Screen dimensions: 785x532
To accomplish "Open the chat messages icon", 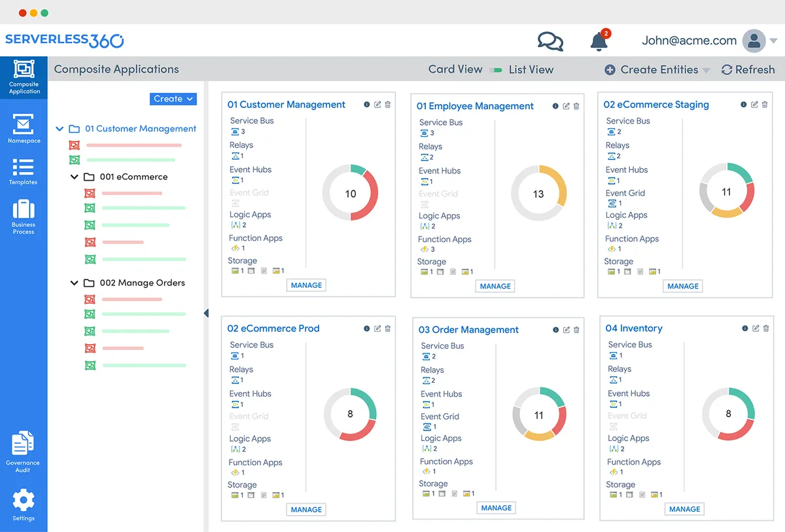I will point(550,41).
